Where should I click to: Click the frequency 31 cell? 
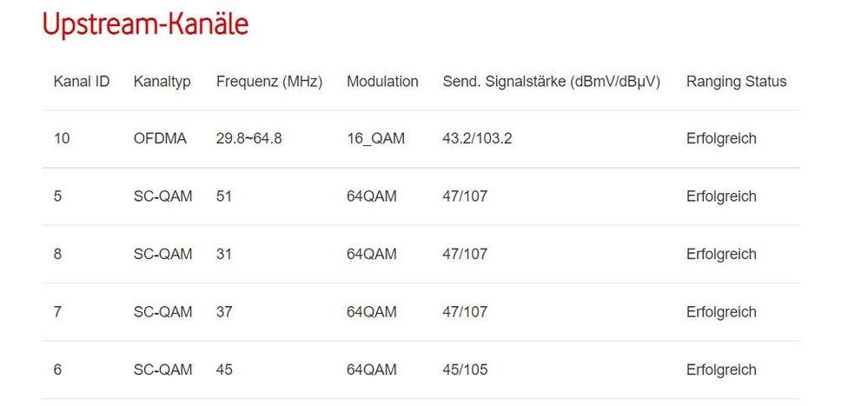tap(224, 254)
